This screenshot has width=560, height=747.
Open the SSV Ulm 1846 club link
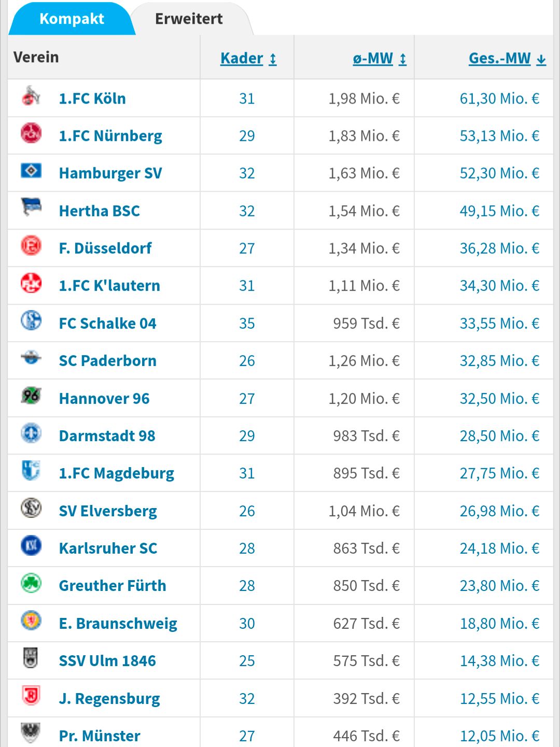pyautogui.click(x=107, y=661)
